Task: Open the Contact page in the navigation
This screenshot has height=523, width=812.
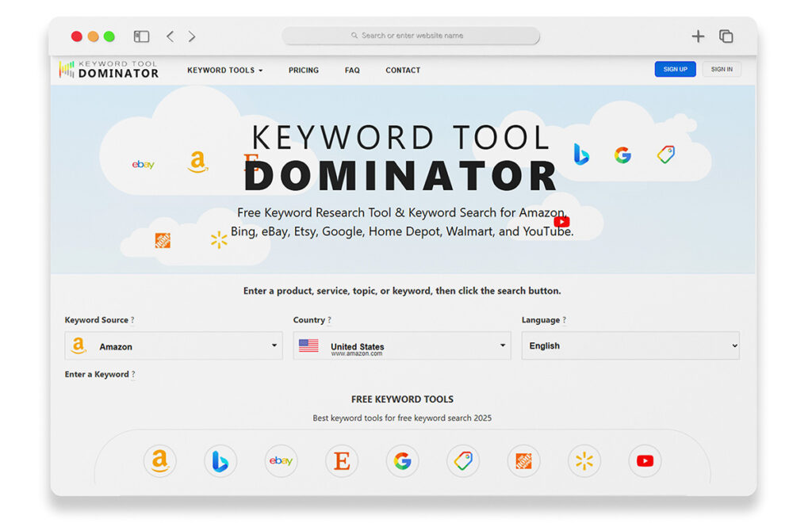Action: tap(403, 71)
